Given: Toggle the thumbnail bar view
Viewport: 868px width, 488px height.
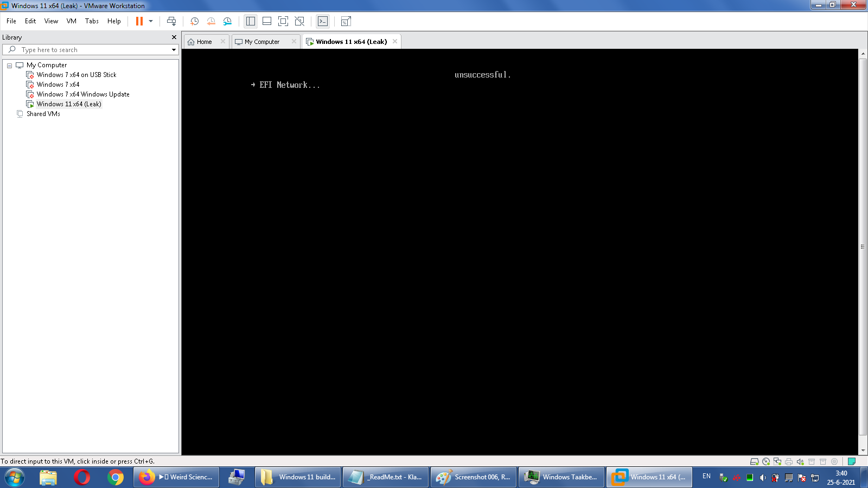Looking at the screenshot, I should tap(266, 21).
